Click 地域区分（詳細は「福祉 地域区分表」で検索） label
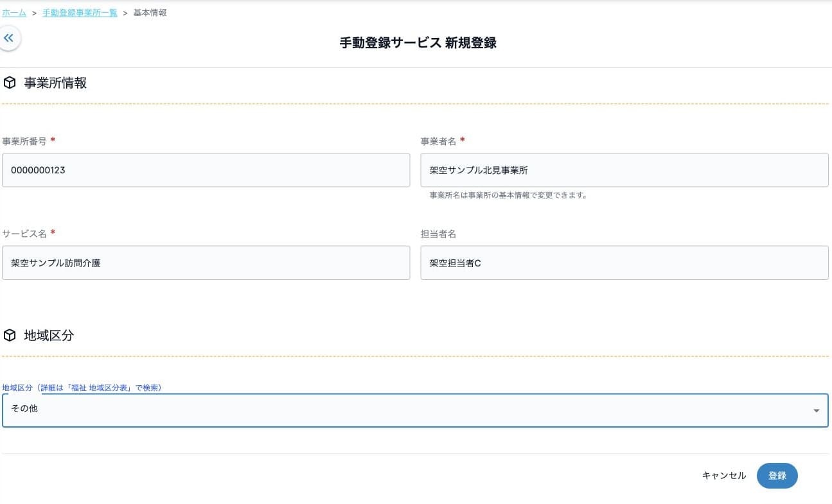 82,388
